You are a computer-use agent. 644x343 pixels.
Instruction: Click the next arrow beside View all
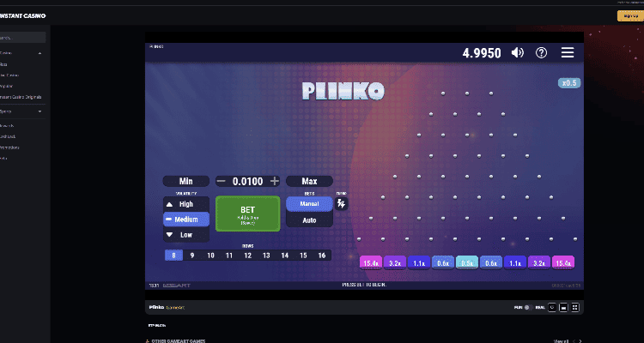[x=580, y=341]
